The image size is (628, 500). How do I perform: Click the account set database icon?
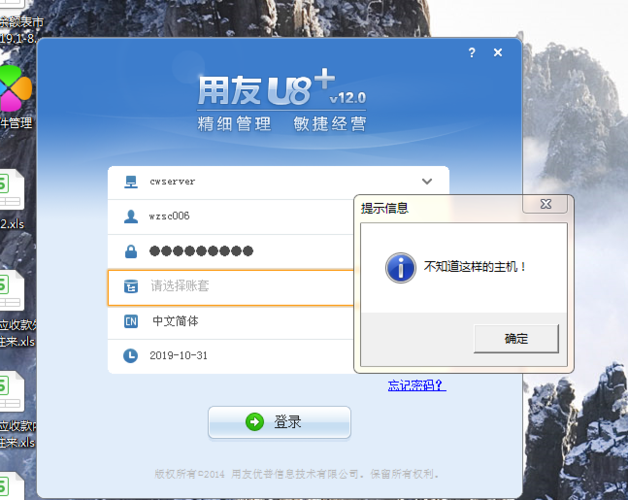pos(131,286)
